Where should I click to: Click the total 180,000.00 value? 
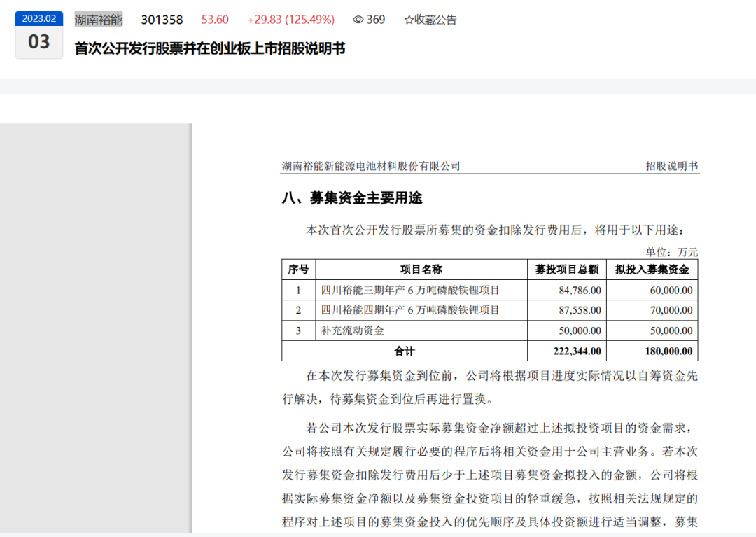pyautogui.click(x=668, y=351)
